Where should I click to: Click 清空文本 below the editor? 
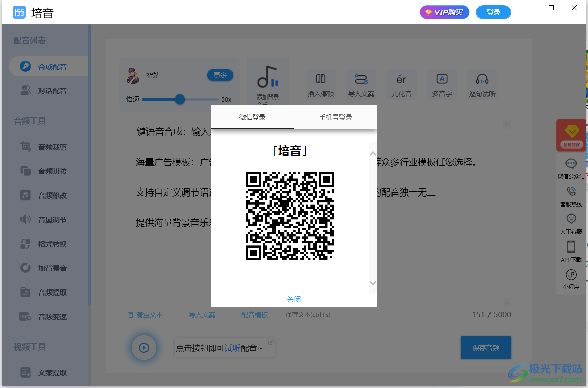click(x=145, y=315)
